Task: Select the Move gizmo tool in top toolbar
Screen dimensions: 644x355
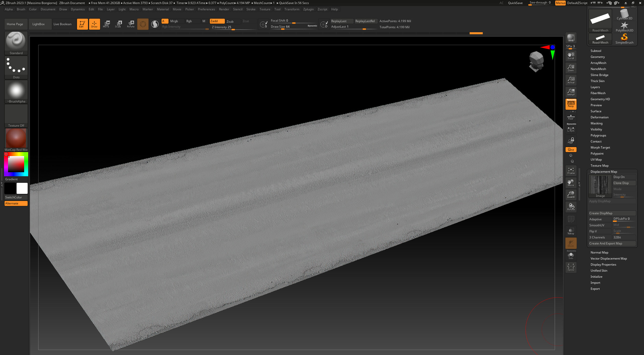Action: point(106,24)
